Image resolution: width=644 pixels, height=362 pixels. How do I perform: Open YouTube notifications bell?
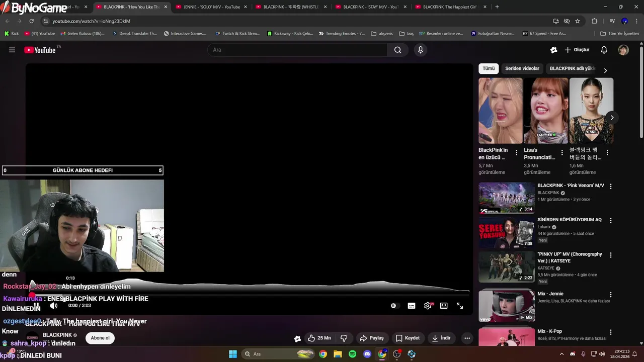604,50
